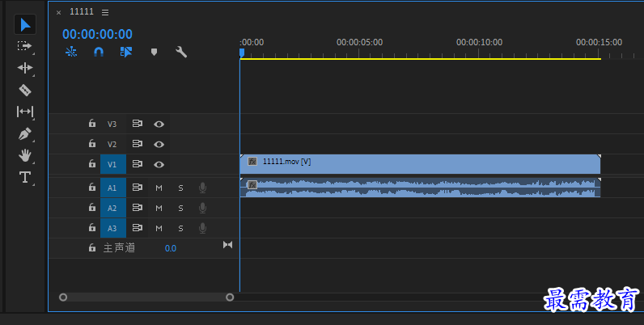Toggle sync lock on A3

pos(138,228)
